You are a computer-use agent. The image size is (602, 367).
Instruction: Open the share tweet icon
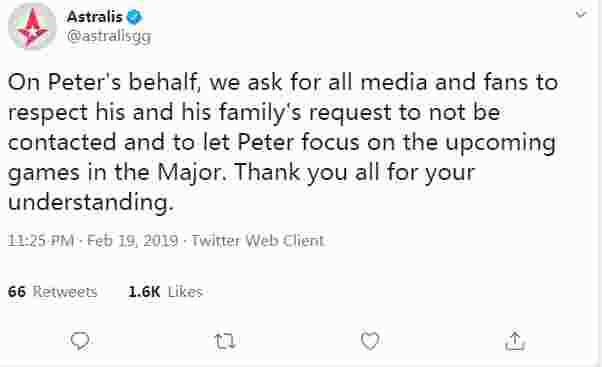coord(515,341)
